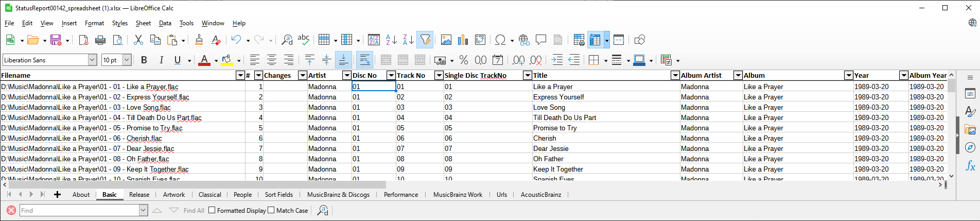
Task: Enable Formatted Display checkbox
Action: pyautogui.click(x=212, y=210)
